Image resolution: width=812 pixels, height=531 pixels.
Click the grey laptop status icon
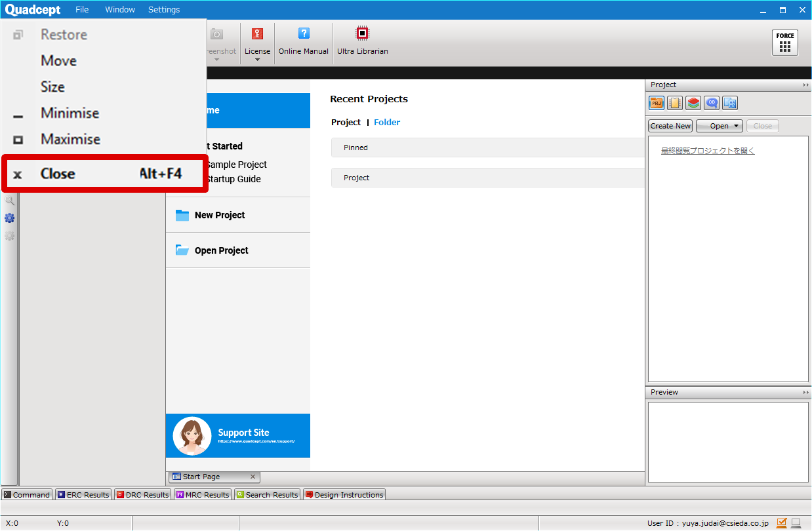coord(796,523)
